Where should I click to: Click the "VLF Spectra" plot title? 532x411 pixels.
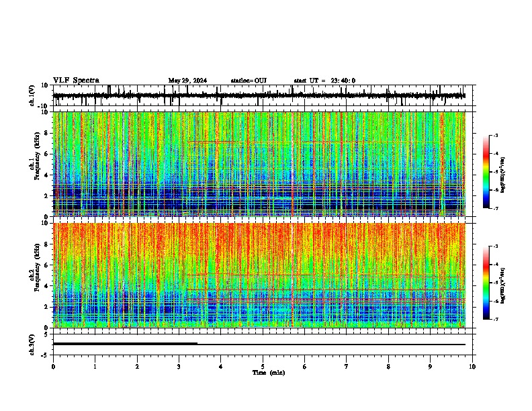click(x=76, y=81)
